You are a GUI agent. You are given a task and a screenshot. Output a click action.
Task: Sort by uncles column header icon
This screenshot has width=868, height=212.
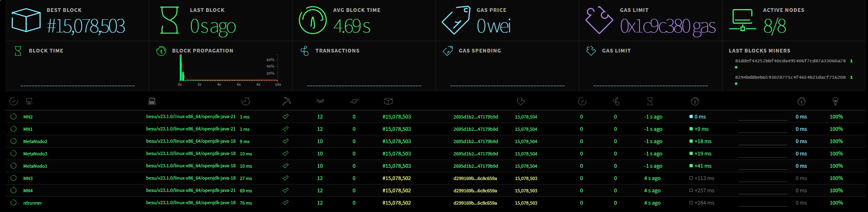click(616, 101)
